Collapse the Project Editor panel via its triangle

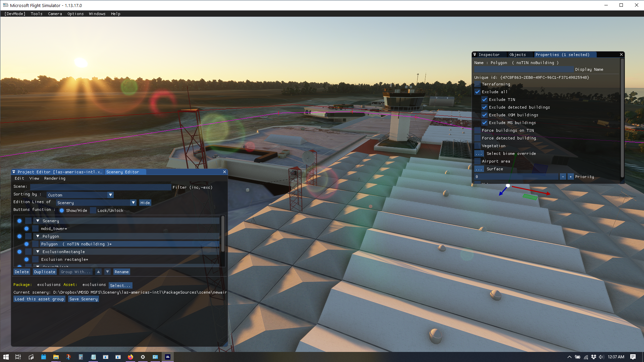tap(14, 172)
